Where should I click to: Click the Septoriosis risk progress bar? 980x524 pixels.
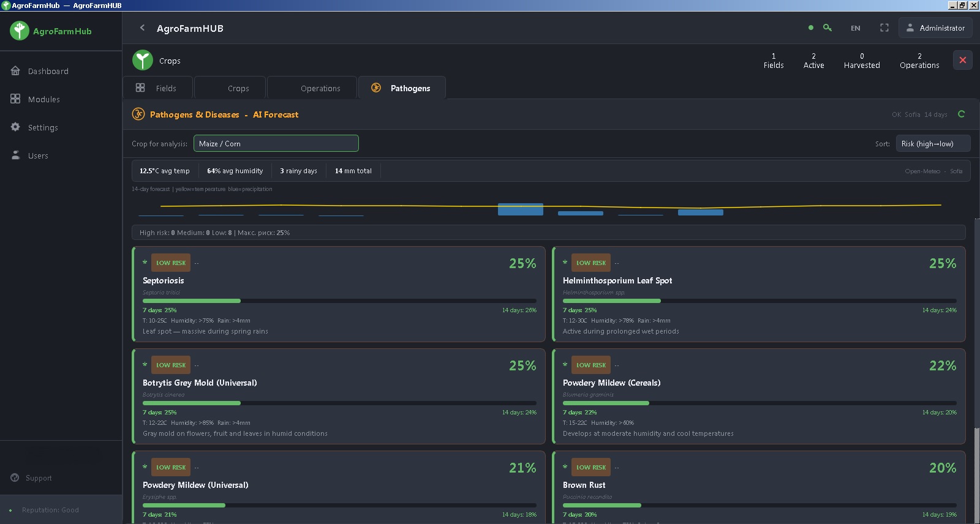click(x=339, y=301)
